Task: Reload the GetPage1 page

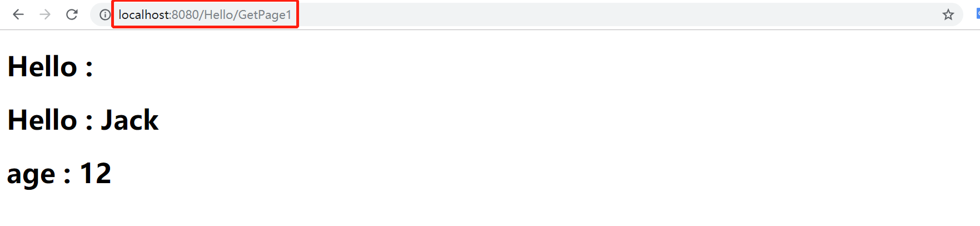Action: (x=72, y=14)
